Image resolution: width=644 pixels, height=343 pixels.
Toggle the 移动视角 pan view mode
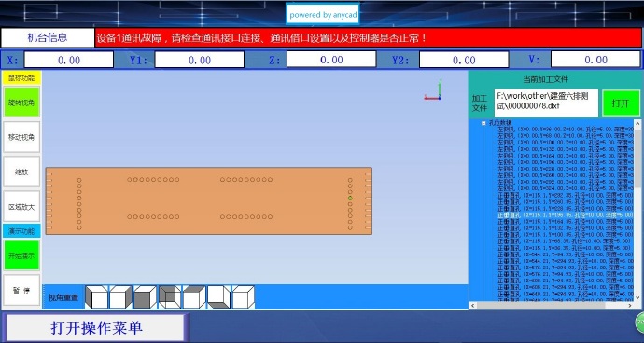pos(21,137)
